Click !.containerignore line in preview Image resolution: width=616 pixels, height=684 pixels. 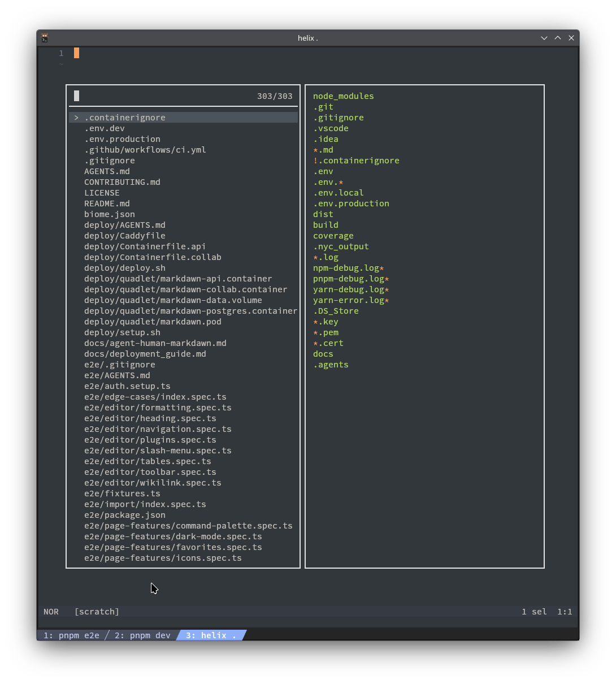[x=356, y=161]
